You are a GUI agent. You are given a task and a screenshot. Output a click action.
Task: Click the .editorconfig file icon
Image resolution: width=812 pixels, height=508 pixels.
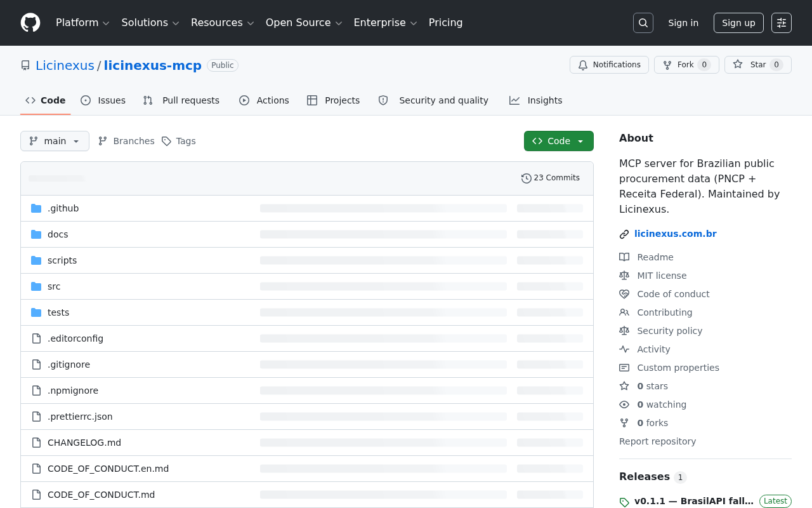36,338
